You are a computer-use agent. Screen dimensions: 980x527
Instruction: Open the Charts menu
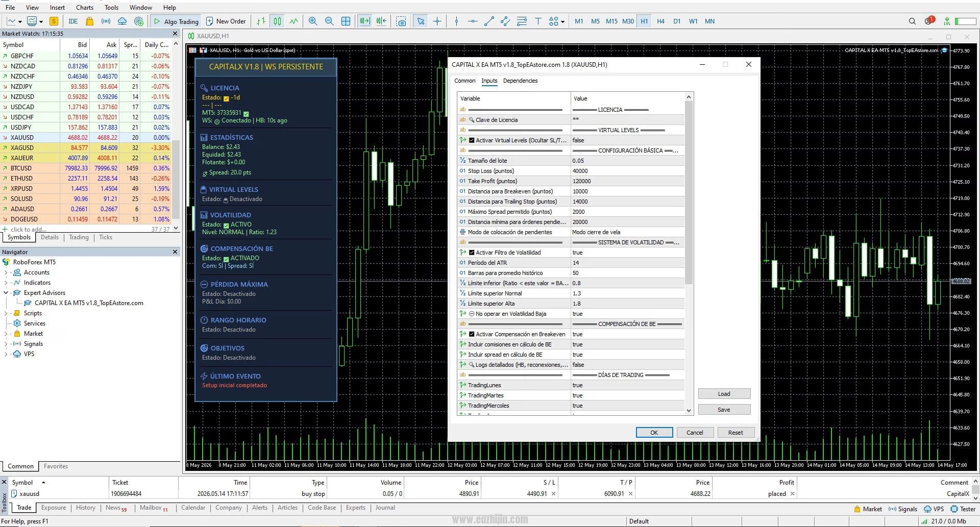tap(85, 8)
